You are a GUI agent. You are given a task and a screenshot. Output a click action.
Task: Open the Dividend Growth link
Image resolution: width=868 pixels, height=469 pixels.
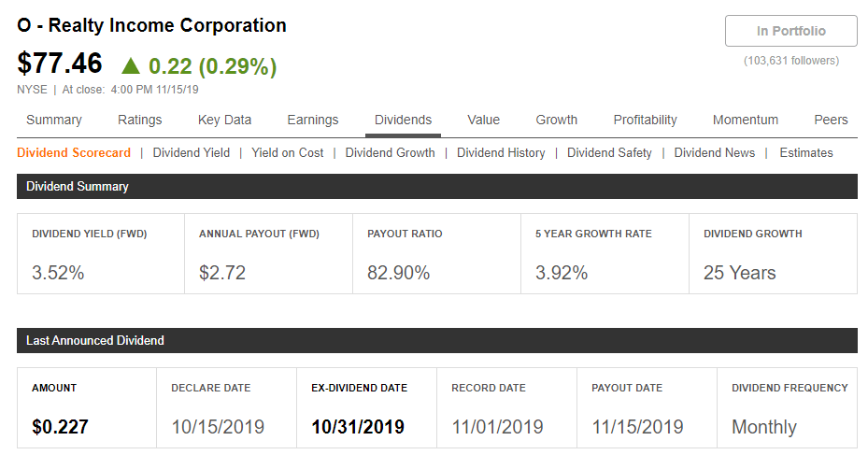(x=390, y=152)
